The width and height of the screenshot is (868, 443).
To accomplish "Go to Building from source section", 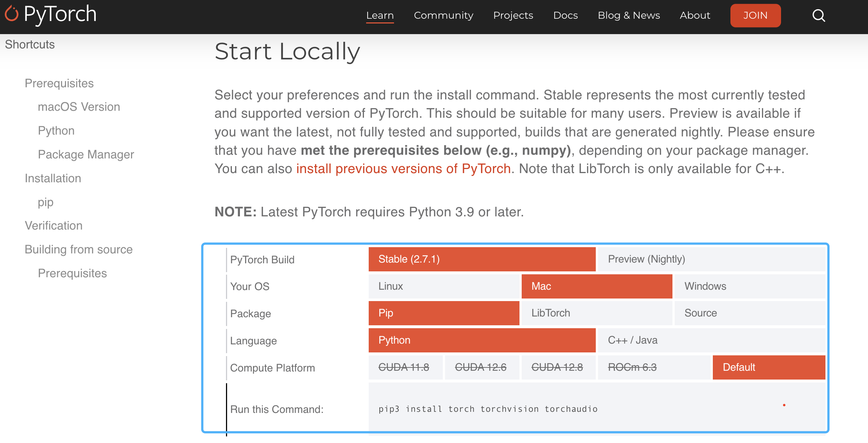I will pos(79,249).
